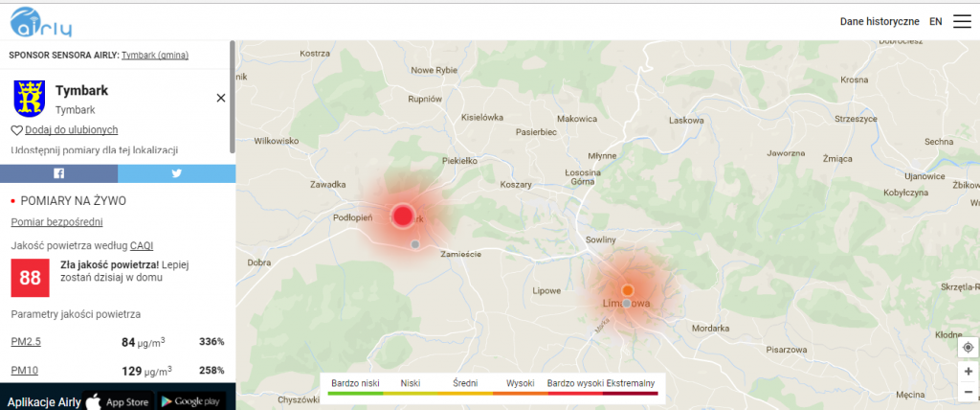Share location on Facebook

pos(58,173)
